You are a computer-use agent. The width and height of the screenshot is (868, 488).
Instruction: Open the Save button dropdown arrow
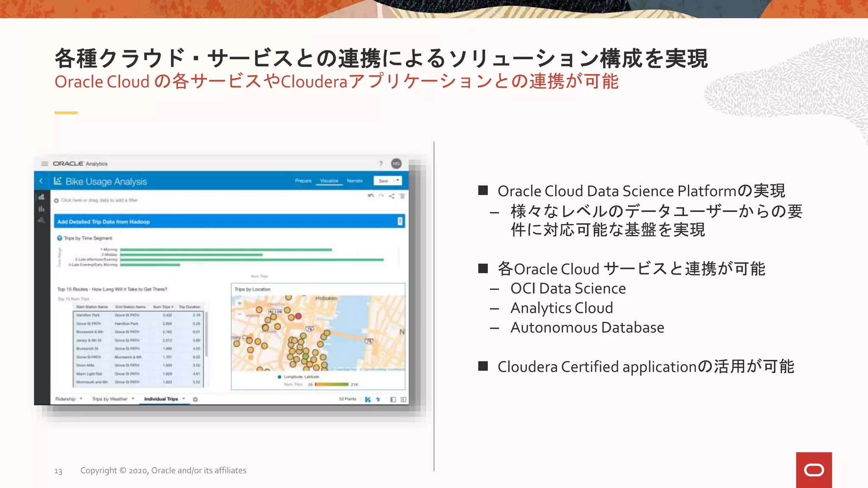(x=398, y=180)
